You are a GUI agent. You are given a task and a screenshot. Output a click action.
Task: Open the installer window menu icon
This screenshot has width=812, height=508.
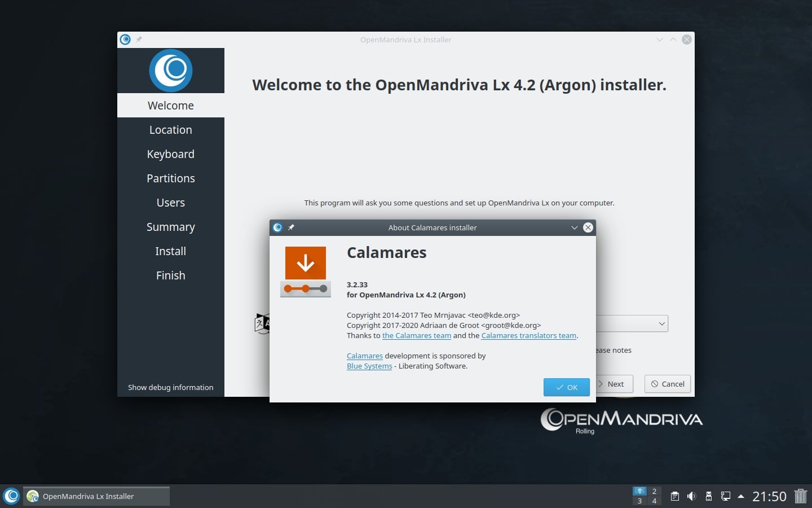click(x=125, y=40)
